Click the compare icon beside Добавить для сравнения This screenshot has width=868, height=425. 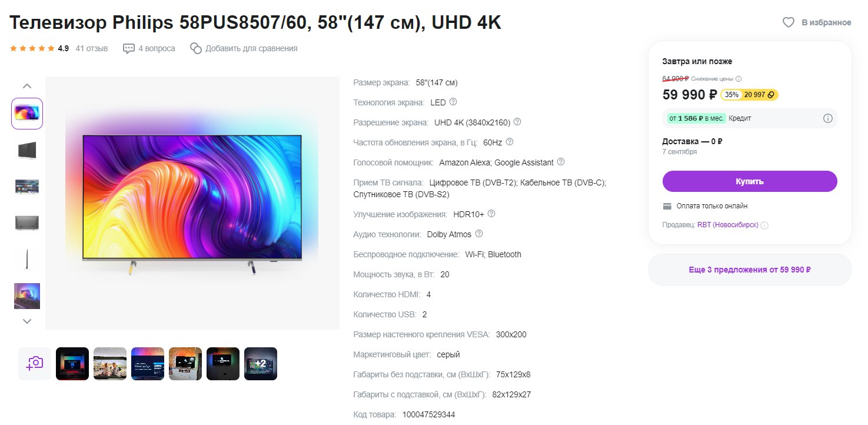tap(196, 48)
